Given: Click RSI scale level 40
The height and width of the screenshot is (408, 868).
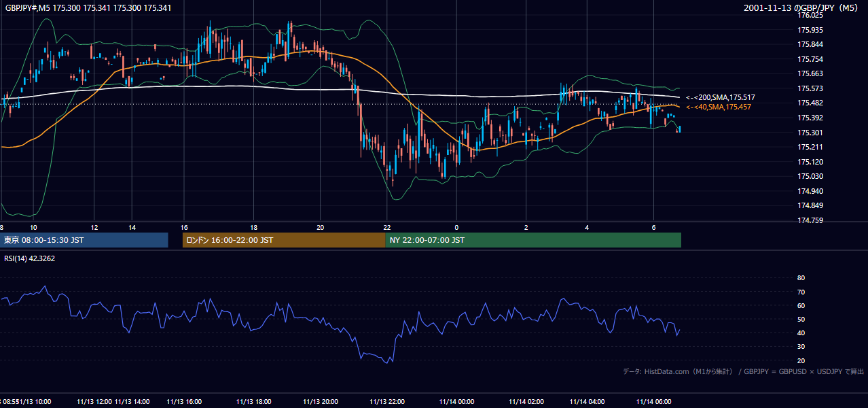Looking at the screenshot, I should [x=801, y=333].
